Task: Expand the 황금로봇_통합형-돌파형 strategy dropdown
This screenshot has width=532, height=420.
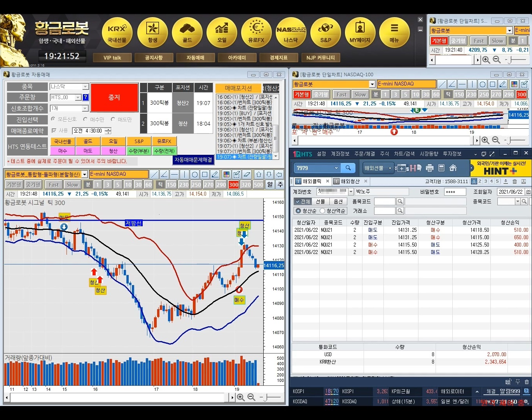Action: [84, 174]
